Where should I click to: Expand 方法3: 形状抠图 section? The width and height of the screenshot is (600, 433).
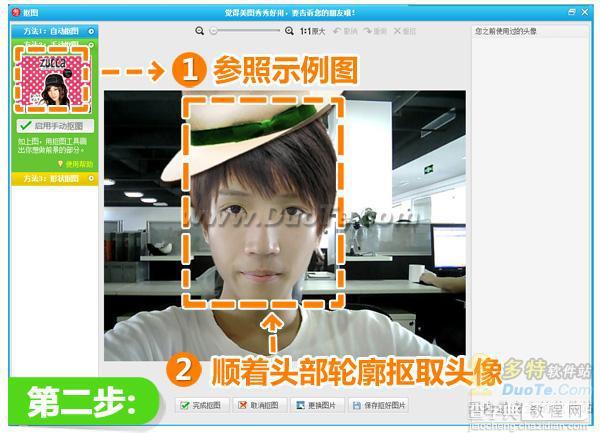tap(55, 179)
